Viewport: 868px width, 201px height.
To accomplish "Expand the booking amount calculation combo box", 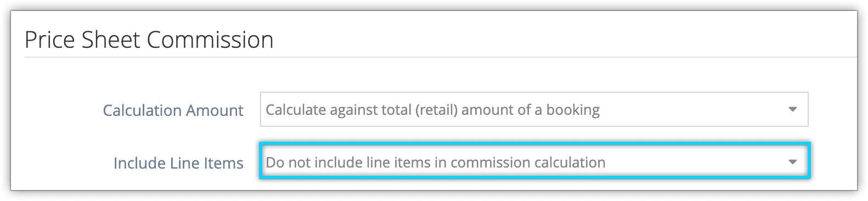I will [534, 109].
